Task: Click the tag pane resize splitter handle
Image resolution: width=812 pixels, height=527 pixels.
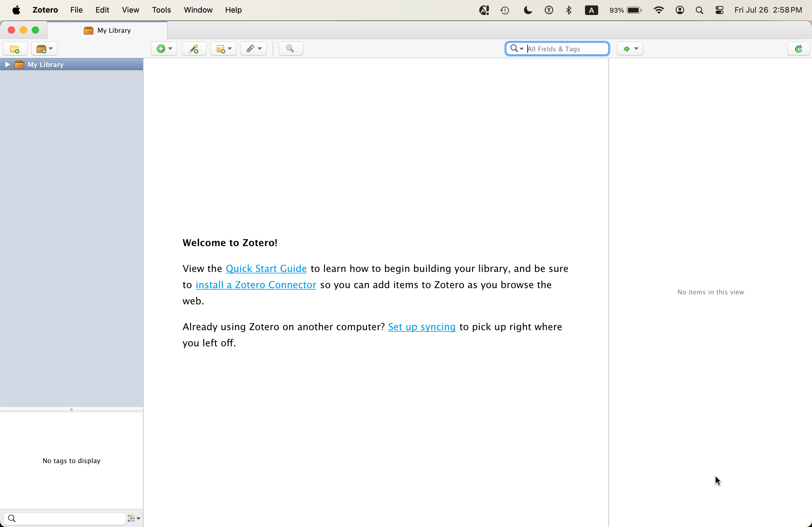Action: click(x=71, y=409)
